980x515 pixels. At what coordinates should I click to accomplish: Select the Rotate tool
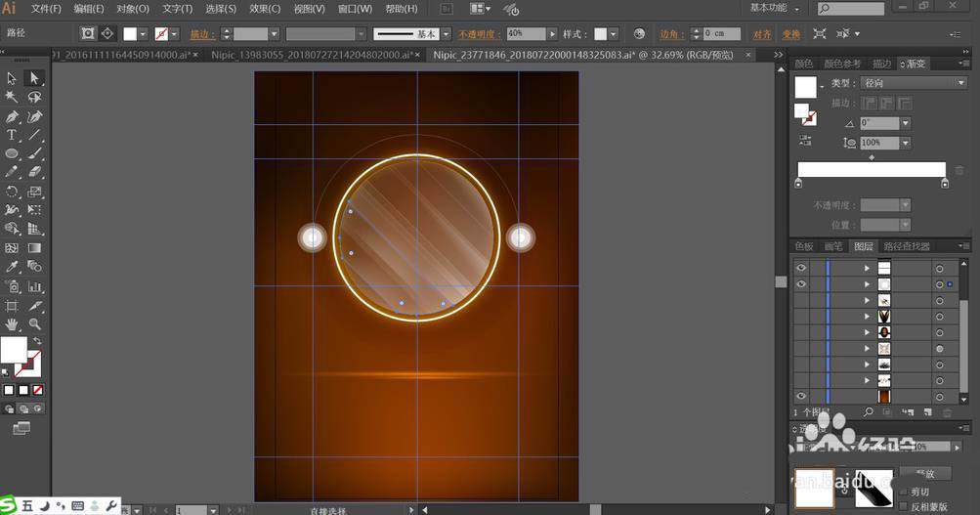tap(12, 192)
